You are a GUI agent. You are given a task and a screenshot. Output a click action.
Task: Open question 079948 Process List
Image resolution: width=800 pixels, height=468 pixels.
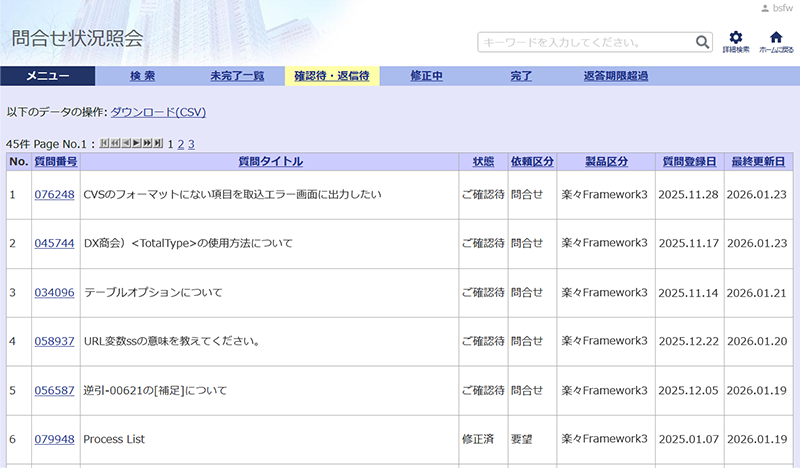tap(54, 439)
